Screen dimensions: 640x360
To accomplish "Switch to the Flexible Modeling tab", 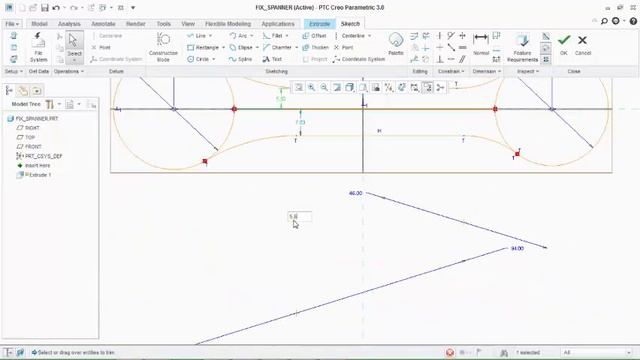I will pos(228,24).
